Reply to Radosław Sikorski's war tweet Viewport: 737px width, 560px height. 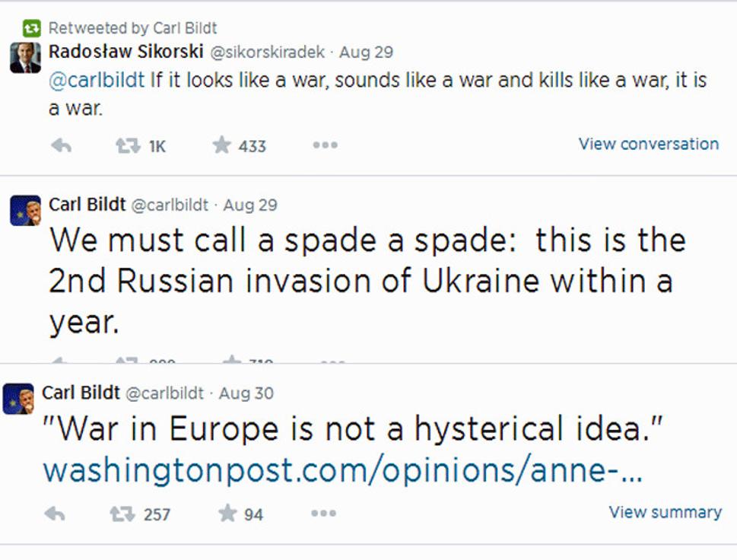tap(61, 146)
